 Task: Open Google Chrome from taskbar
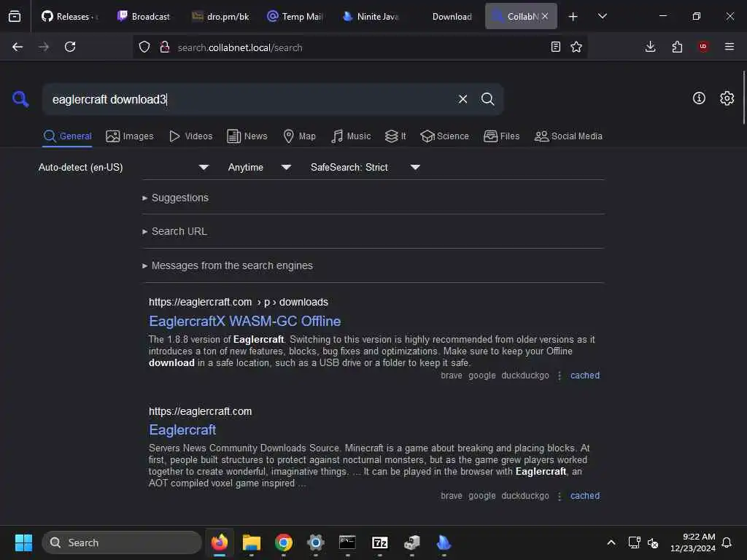pyautogui.click(x=284, y=542)
